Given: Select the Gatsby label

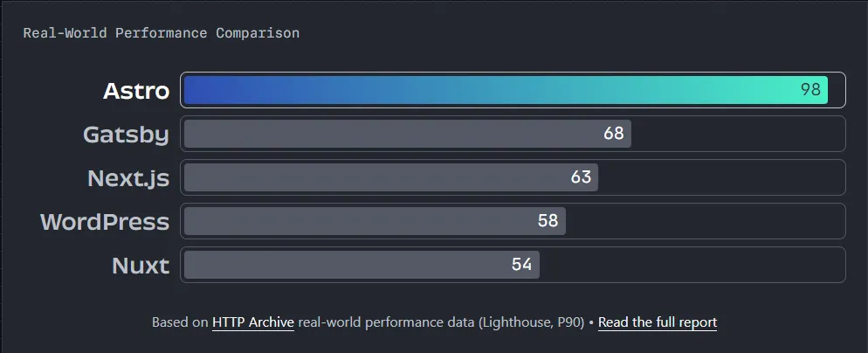Looking at the screenshot, I should point(126,135).
